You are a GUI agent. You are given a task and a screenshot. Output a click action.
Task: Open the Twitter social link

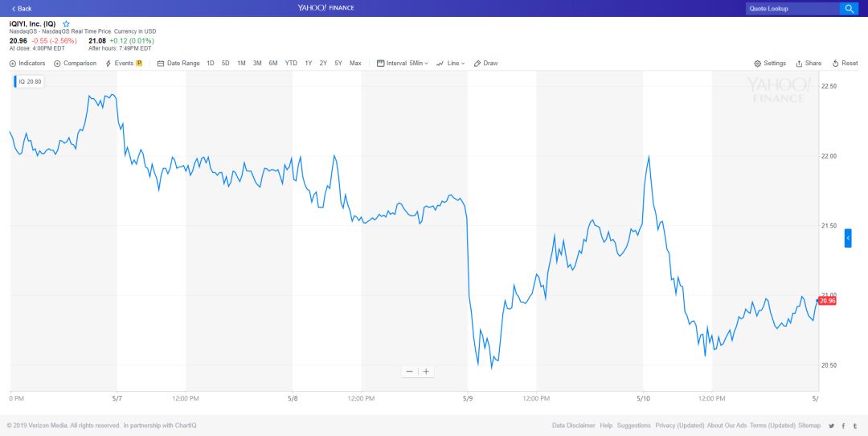832,426
